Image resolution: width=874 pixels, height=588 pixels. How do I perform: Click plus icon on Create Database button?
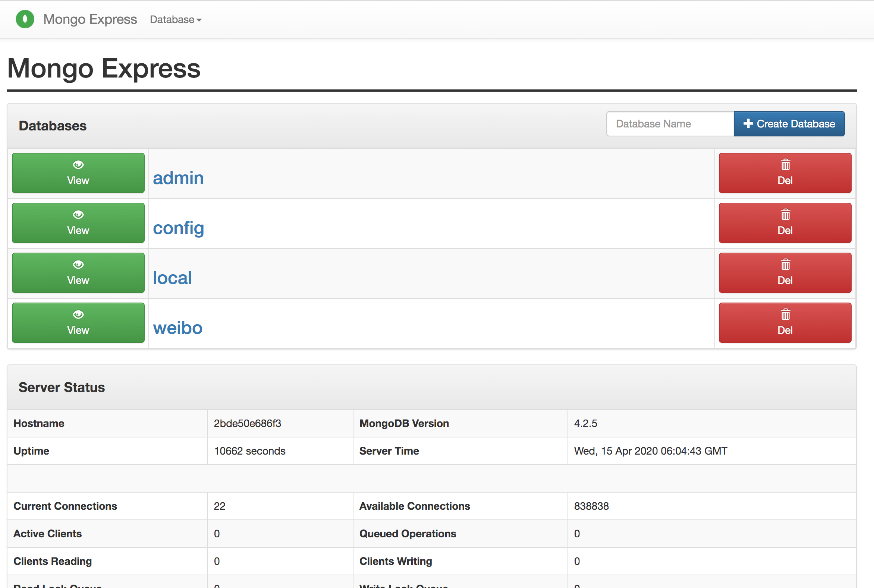pyautogui.click(x=748, y=124)
